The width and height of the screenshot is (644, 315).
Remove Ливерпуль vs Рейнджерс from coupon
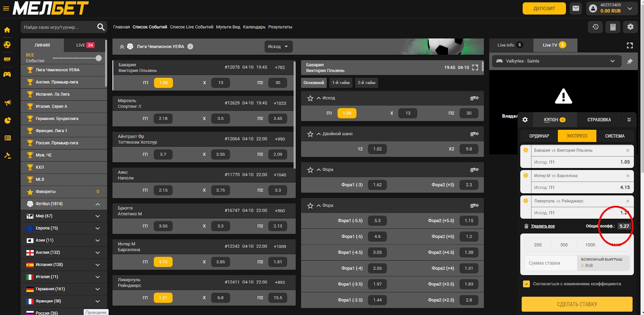[627, 201]
